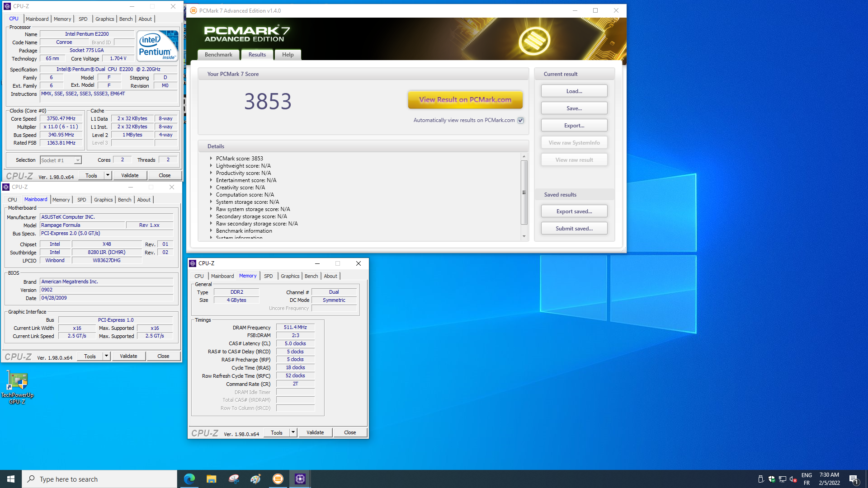Open Tools dropdown arrow in CPU window
868x488 pixels.
point(108,175)
